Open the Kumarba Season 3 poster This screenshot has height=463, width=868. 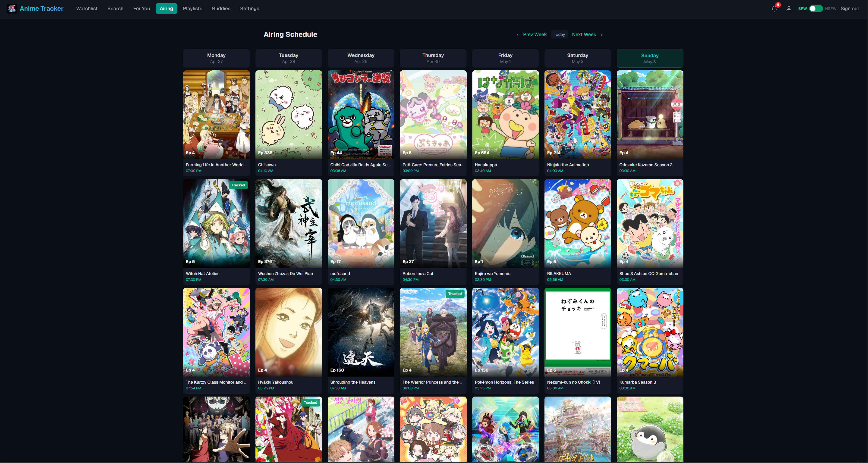point(650,332)
